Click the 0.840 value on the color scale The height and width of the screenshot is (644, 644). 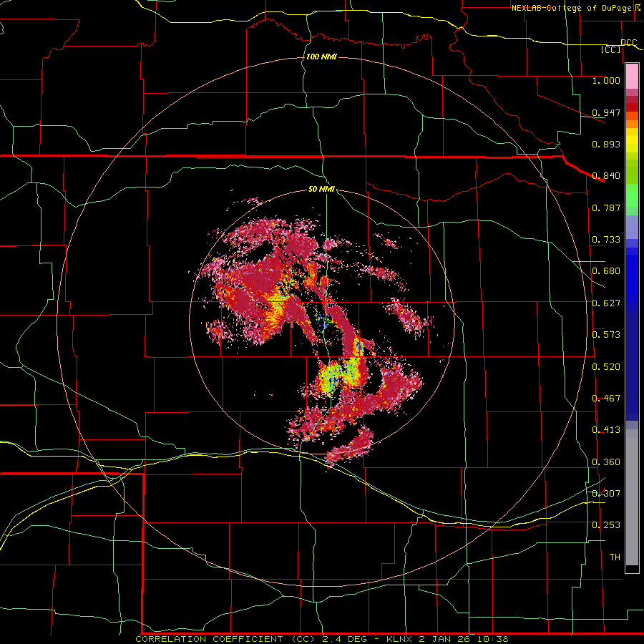[606, 176]
